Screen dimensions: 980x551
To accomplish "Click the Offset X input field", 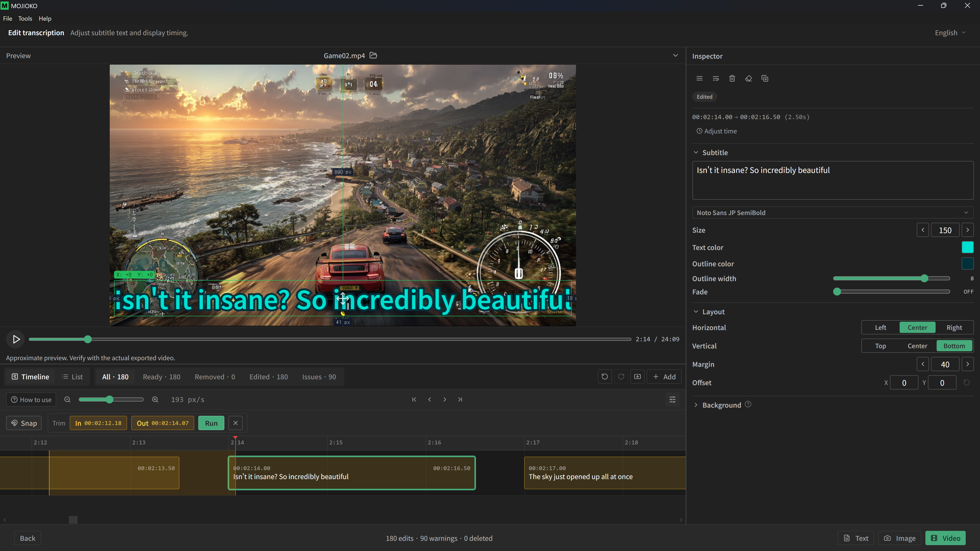I will [904, 383].
